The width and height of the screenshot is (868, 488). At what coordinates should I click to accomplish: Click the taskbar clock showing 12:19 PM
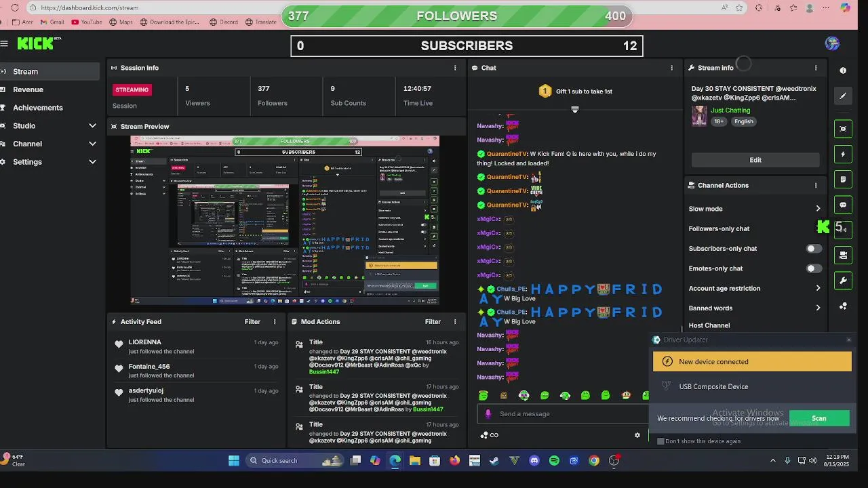(836, 461)
